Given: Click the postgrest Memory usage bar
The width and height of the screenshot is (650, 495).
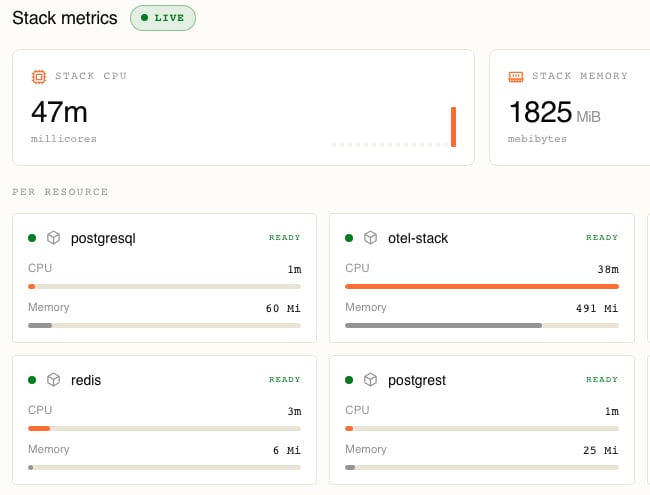Looking at the screenshot, I should [x=482, y=467].
